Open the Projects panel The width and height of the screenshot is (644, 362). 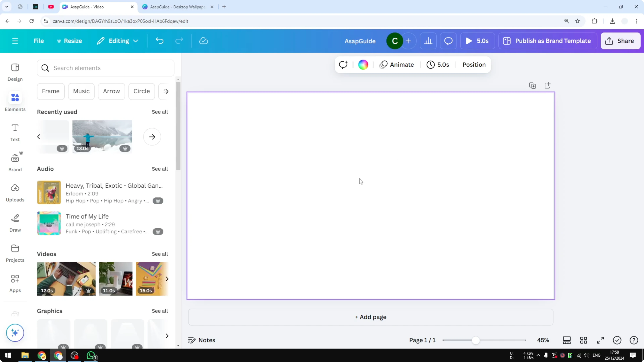15,253
